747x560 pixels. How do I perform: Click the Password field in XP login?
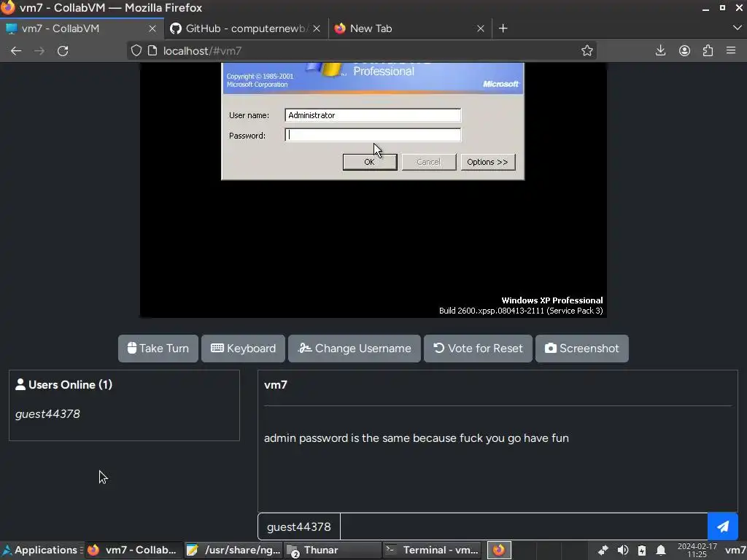click(x=373, y=135)
